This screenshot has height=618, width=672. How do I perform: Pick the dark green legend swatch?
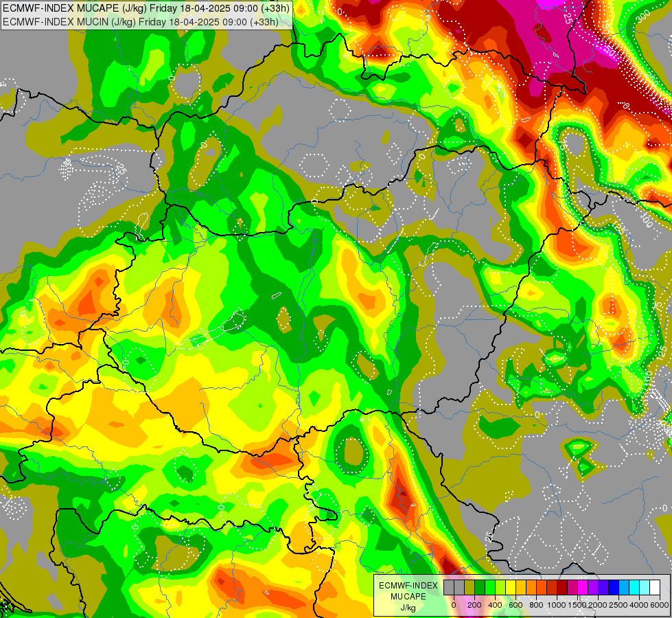click(x=480, y=588)
